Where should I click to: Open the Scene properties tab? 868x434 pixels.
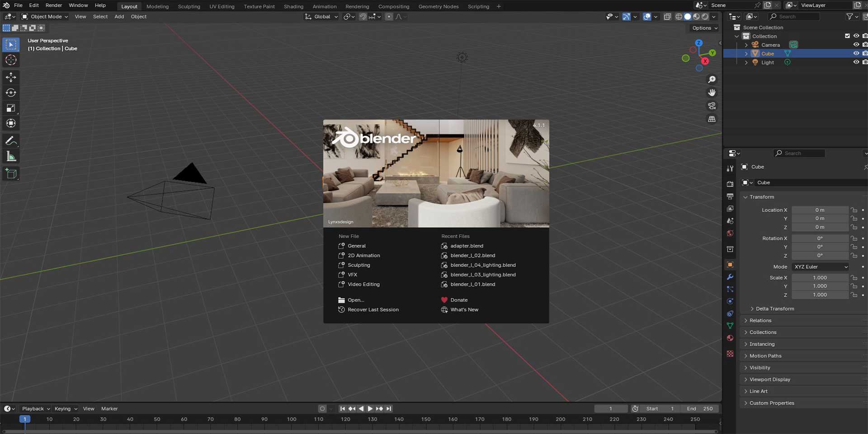point(730,221)
